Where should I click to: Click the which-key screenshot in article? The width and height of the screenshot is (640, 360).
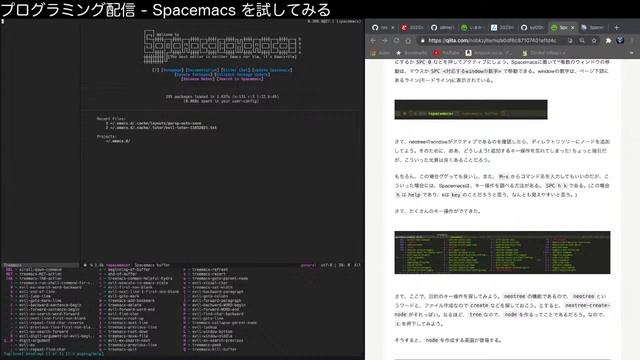click(x=502, y=252)
